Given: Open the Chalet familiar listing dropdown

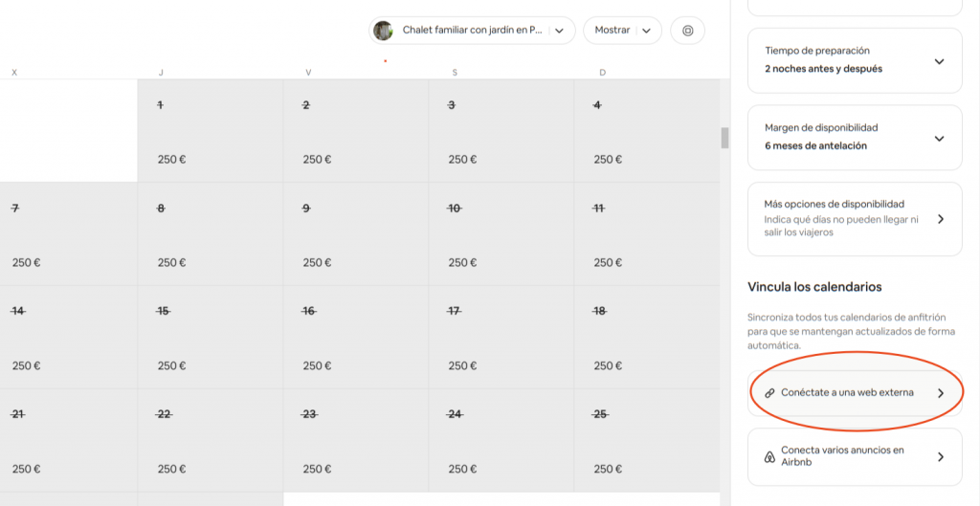Looking at the screenshot, I should pos(473,31).
